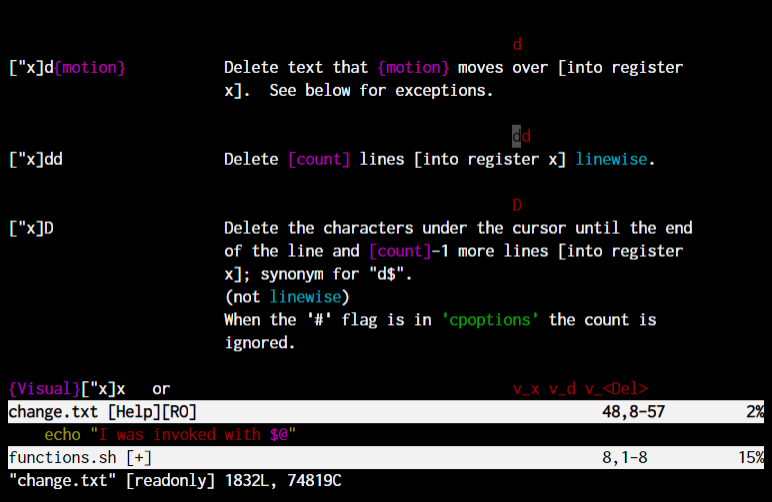The width and height of the screenshot is (772, 502).
Task: Click the "change.txt" [readonly] message line
Action: [175, 480]
